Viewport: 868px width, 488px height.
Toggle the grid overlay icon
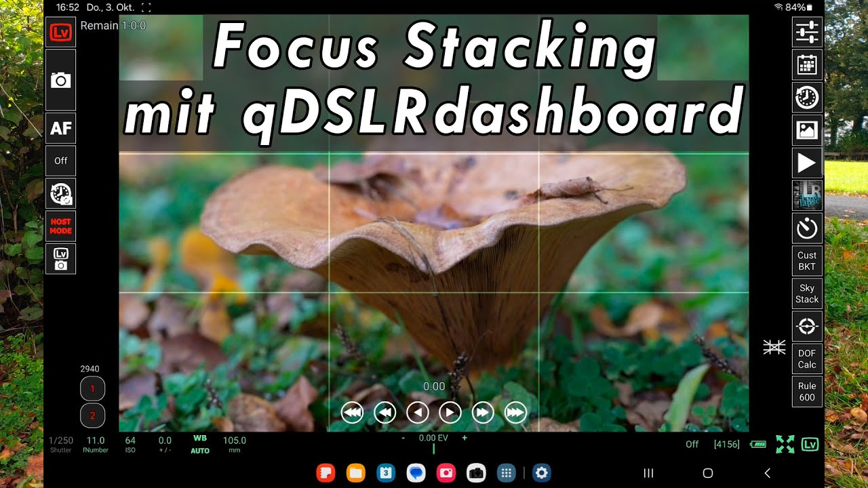[774, 347]
